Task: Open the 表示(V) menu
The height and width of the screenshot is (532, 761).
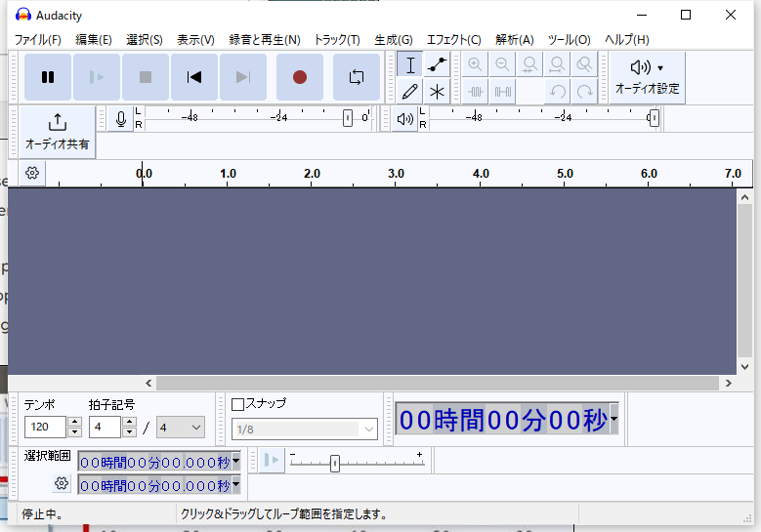Action: coord(195,40)
